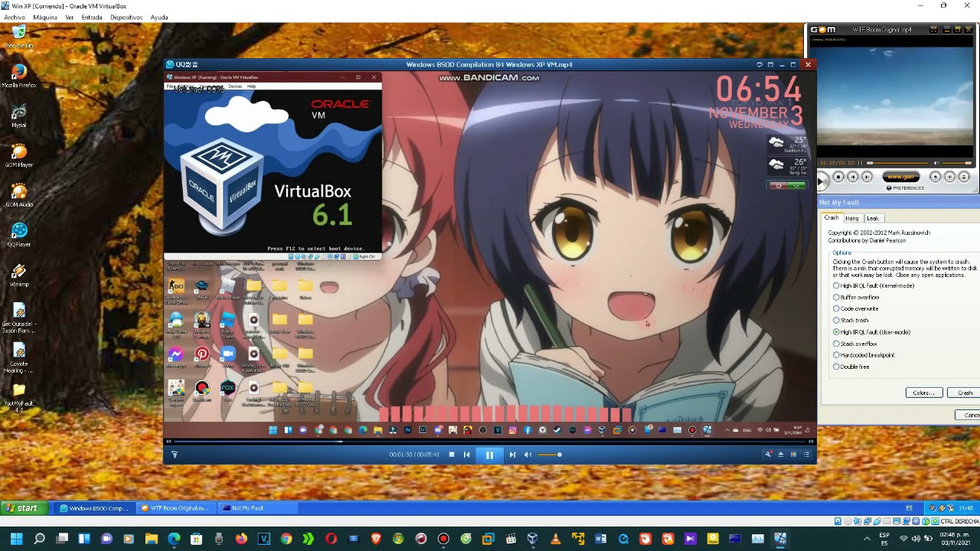Click the Colors... button in Not My Fault
980x551 pixels.
(924, 393)
